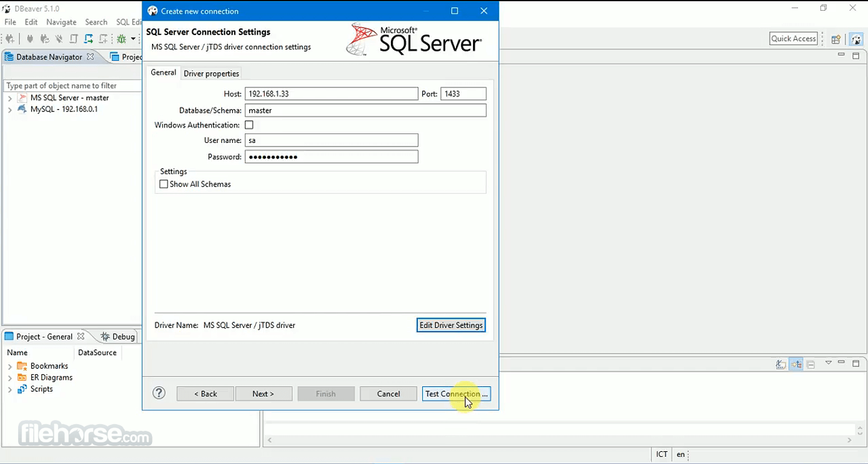Viewport: 868px width, 464px height.
Task: Close the Database Navigator tab
Action: pos(90,57)
